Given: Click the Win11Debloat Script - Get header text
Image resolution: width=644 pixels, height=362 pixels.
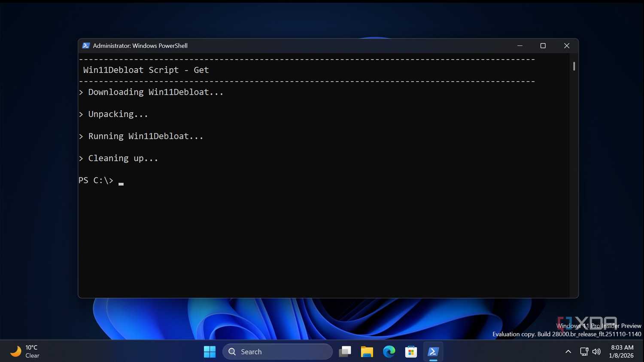Looking at the screenshot, I should (146, 70).
